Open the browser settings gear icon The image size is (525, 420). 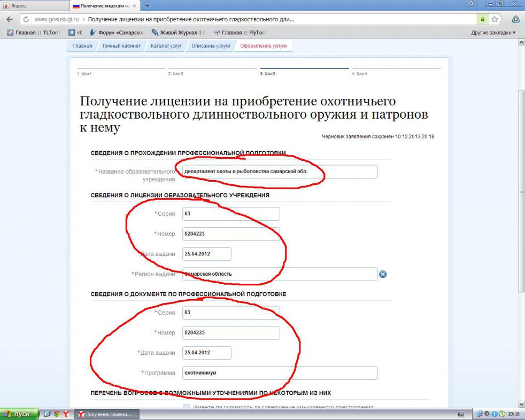point(473,5)
